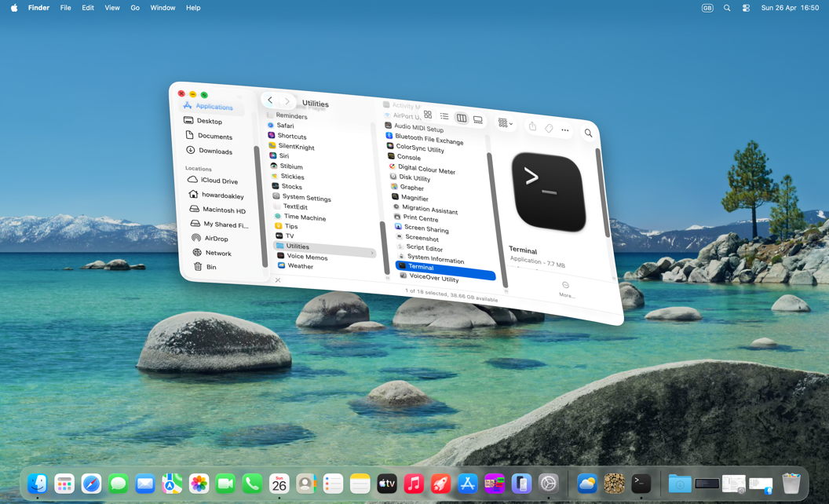This screenshot has width=829, height=504.
Task: Select Time Machine in Applications column
Action: 304,217
